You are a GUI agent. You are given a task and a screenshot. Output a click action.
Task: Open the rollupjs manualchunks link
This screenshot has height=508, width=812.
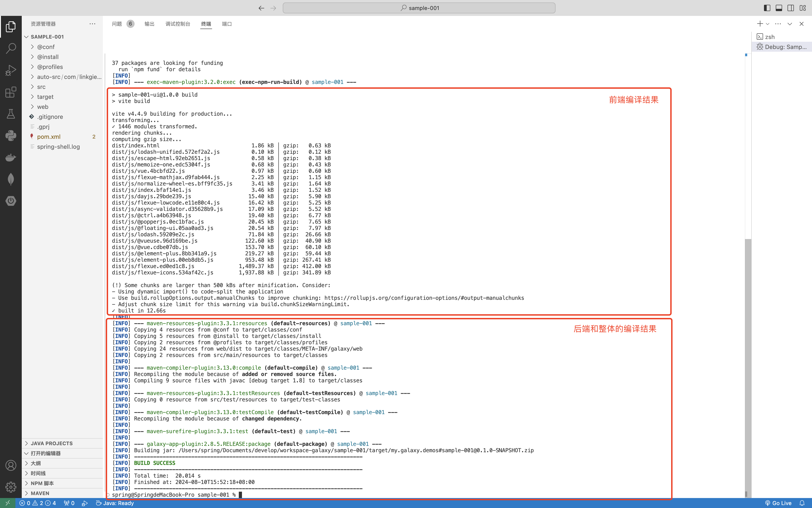(x=424, y=298)
